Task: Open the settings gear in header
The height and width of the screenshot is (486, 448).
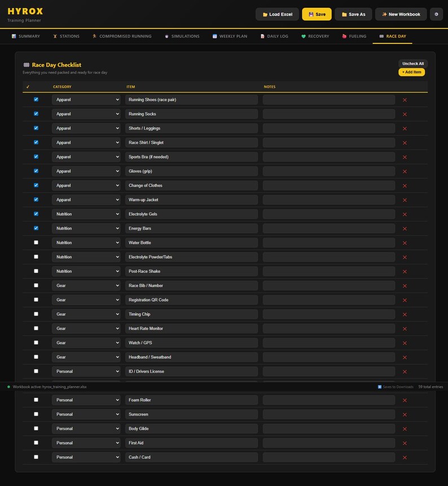Action: (436, 14)
